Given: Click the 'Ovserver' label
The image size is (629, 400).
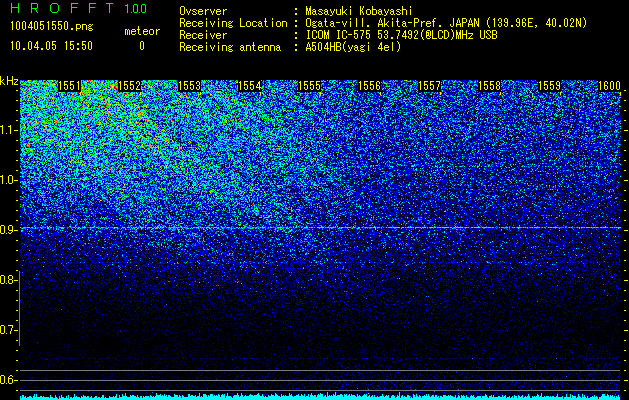Looking at the screenshot, I should [203, 11].
